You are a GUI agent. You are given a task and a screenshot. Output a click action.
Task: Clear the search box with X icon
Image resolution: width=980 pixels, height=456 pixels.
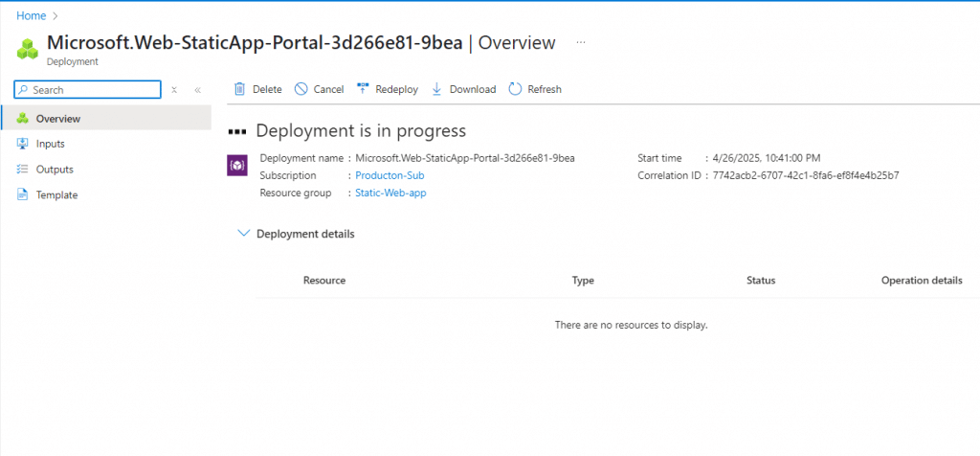point(174,90)
